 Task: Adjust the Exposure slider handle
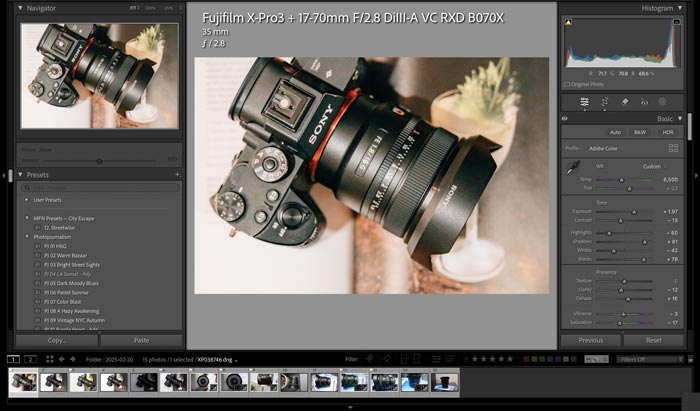click(634, 212)
